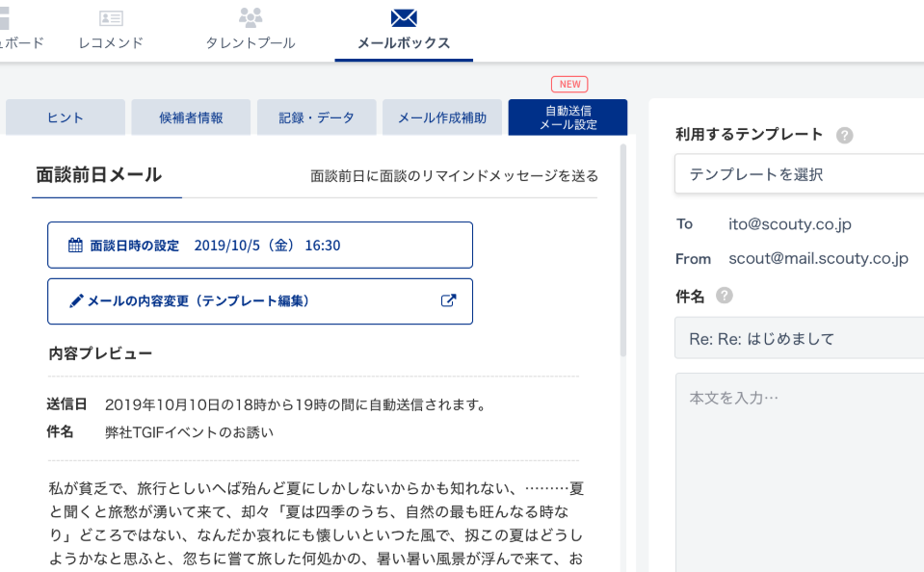
Task: Focus the 件名 field with Re: Re: はじめまして
Action: tap(799, 338)
